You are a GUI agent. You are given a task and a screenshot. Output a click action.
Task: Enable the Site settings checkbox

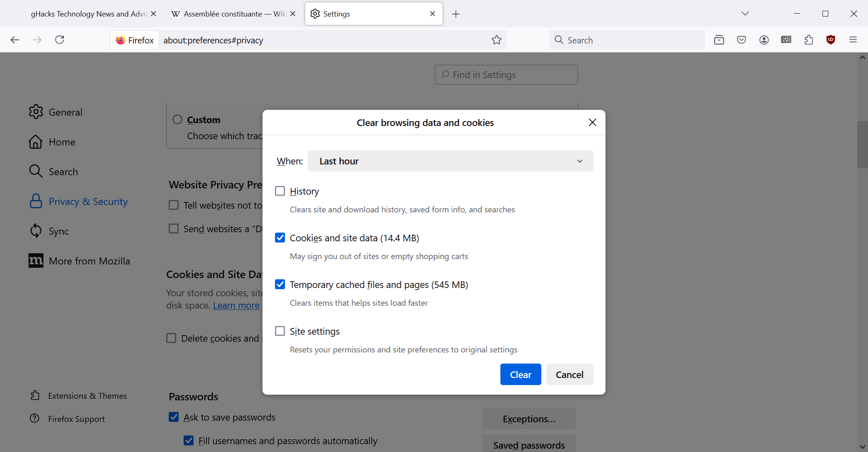[280, 331]
